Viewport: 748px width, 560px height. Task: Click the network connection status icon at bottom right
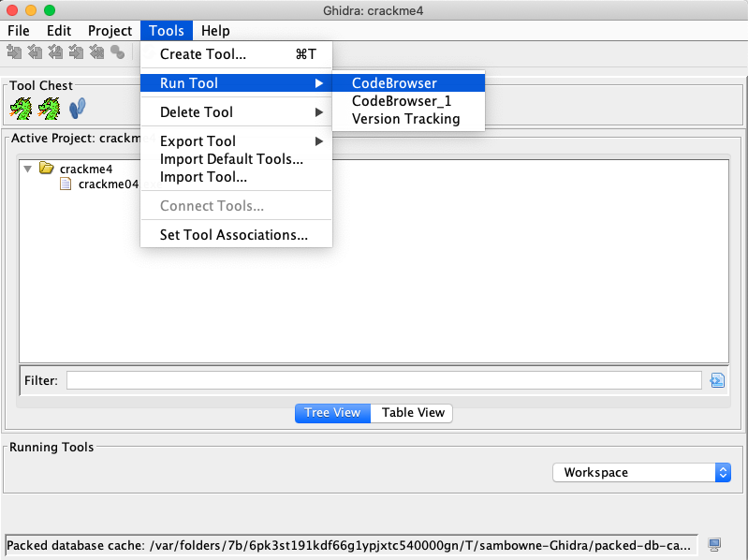pos(714,544)
